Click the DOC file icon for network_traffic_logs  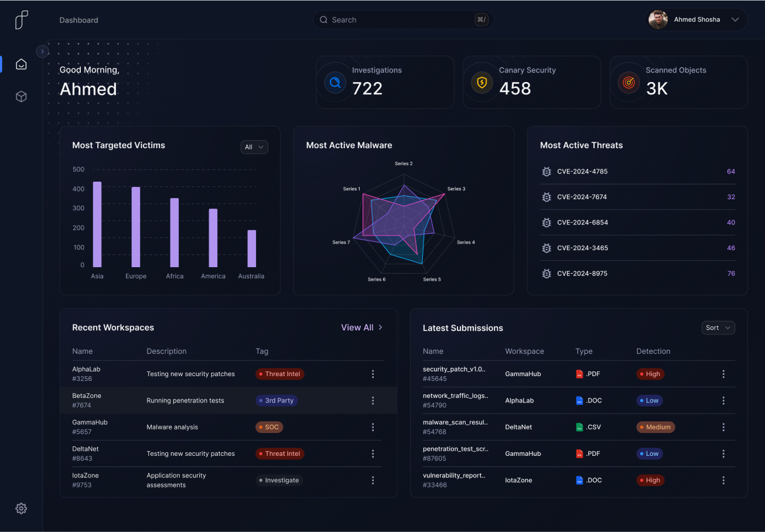tap(579, 401)
